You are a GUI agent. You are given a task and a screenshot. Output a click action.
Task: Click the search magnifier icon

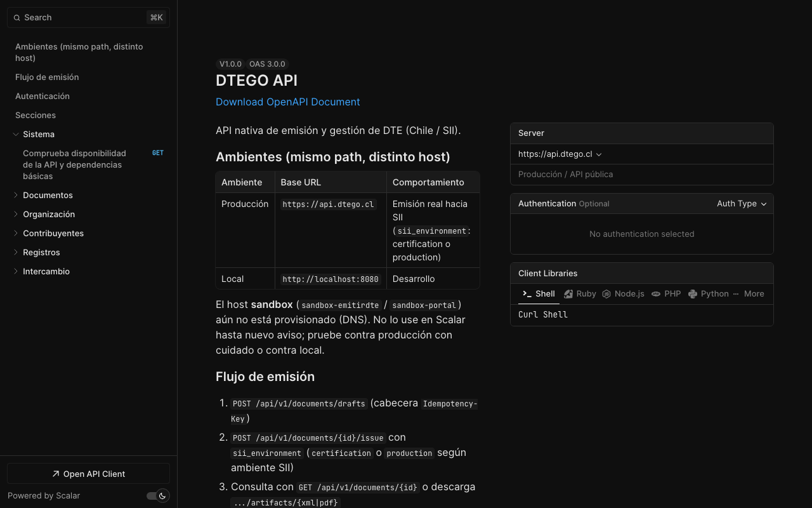(x=17, y=18)
